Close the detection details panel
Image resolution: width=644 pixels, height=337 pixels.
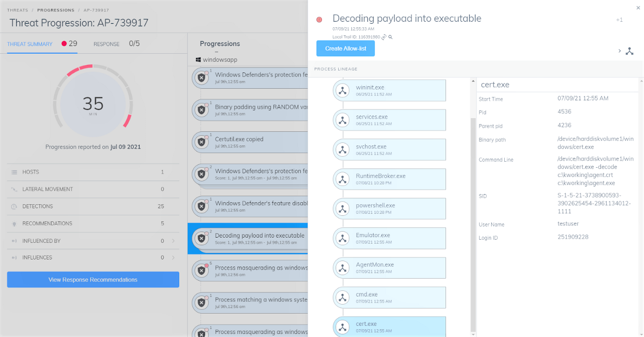pos(638,8)
